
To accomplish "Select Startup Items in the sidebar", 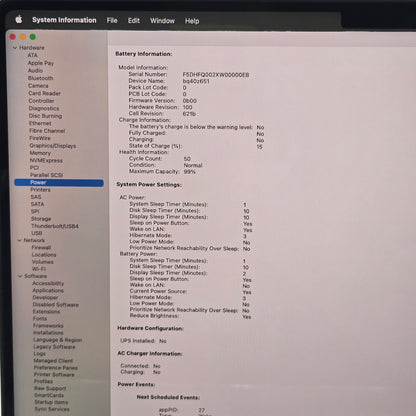I will pyautogui.click(x=51, y=402).
